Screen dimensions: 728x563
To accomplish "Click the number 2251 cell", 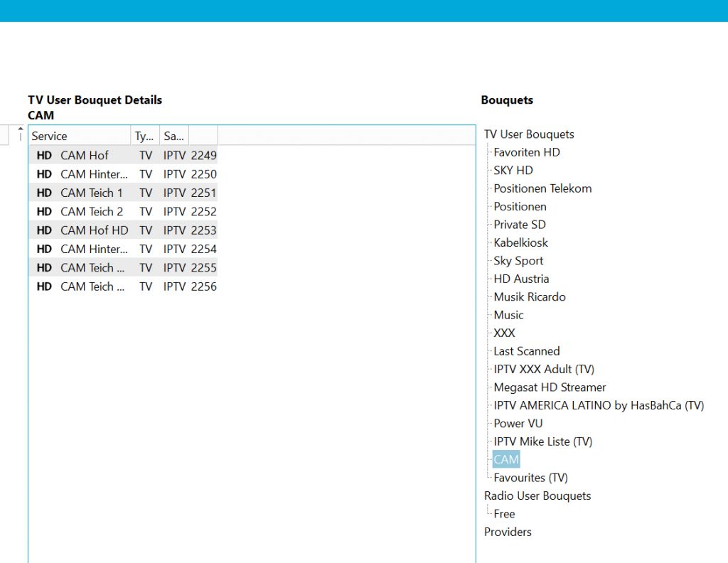I will [203, 193].
